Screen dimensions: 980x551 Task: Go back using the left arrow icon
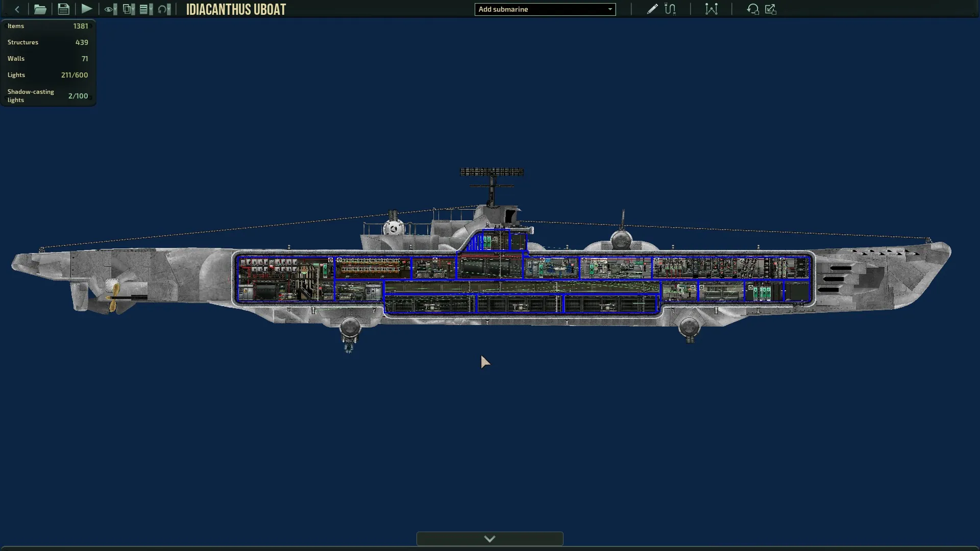pyautogui.click(x=17, y=9)
